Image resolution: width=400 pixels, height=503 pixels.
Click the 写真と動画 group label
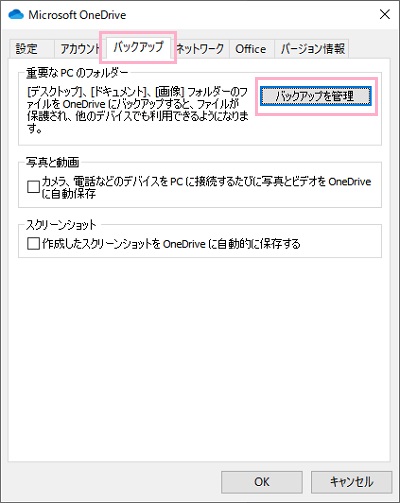(53, 162)
